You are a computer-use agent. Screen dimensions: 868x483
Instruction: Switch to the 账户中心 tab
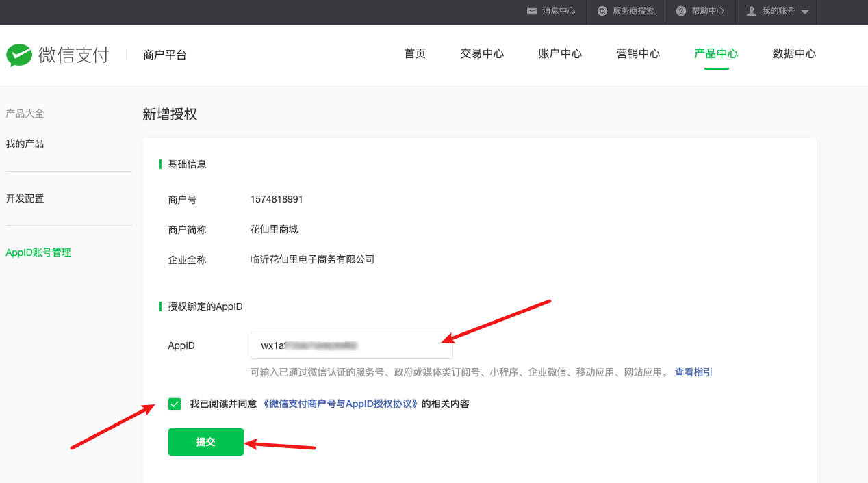click(x=560, y=54)
